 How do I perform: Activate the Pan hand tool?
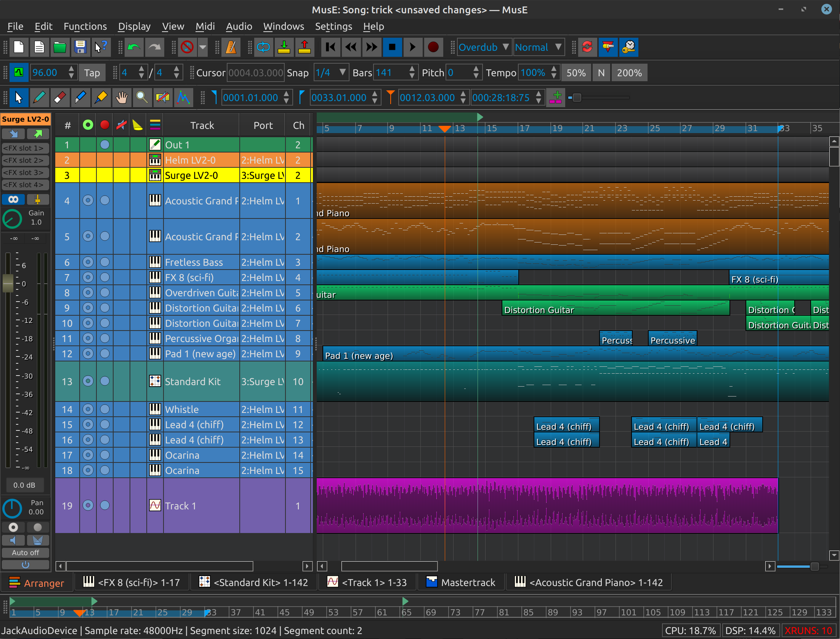coord(121,98)
